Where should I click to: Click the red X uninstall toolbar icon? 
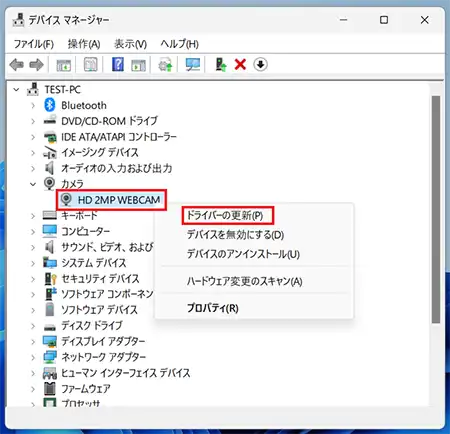click(x=240, y=64)
